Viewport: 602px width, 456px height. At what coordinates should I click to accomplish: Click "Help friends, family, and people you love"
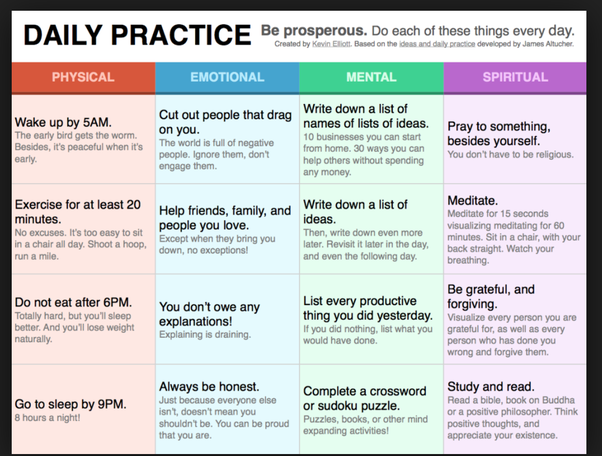(x=226, y=228)
